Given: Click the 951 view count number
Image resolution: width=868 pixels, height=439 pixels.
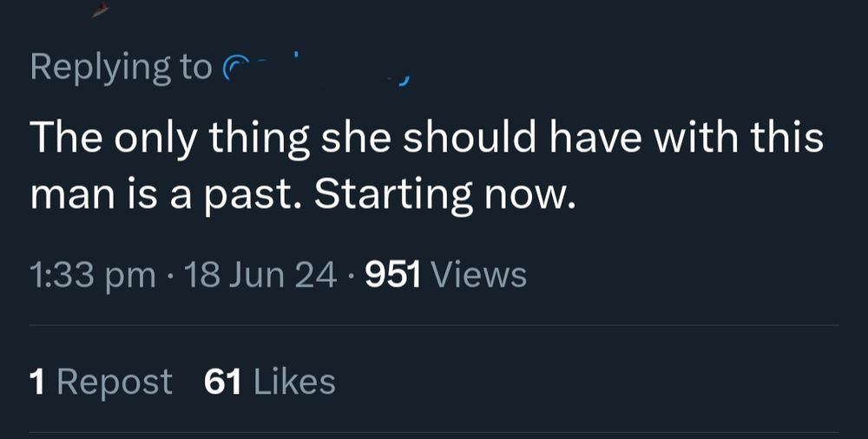Looking at the screenshot, I should [393, 276].
